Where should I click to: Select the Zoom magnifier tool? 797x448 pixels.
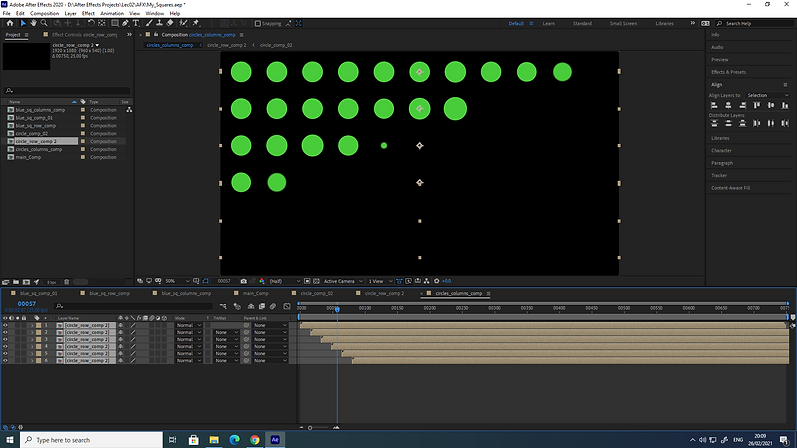click(x=44, y=23)
